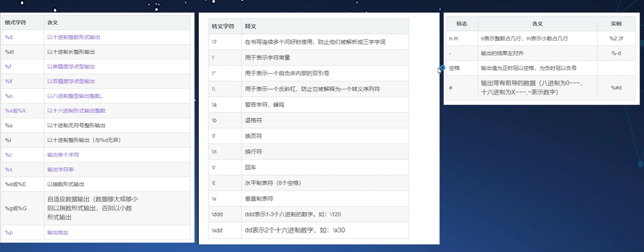Open the %o octal output link
The width and height of the screenshot is (644, 252).
point(8,96)
